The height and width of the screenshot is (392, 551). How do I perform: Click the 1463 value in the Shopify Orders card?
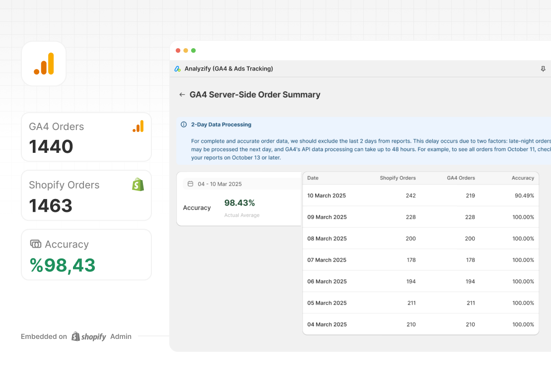(x=51, y=205)
